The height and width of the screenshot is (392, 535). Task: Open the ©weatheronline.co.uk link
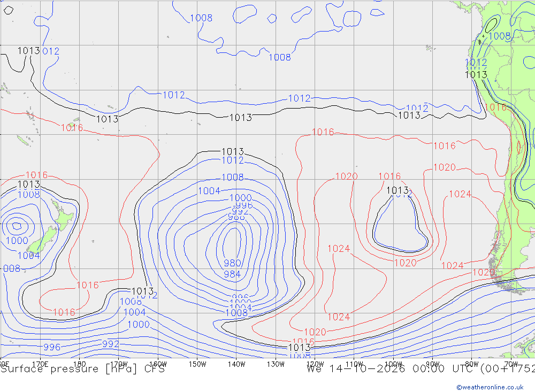490,387
